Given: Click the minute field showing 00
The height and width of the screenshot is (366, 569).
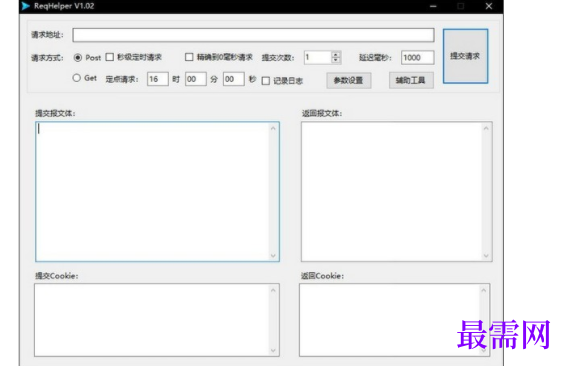Looking at the screenshot, I should click(x=196, y=79).
